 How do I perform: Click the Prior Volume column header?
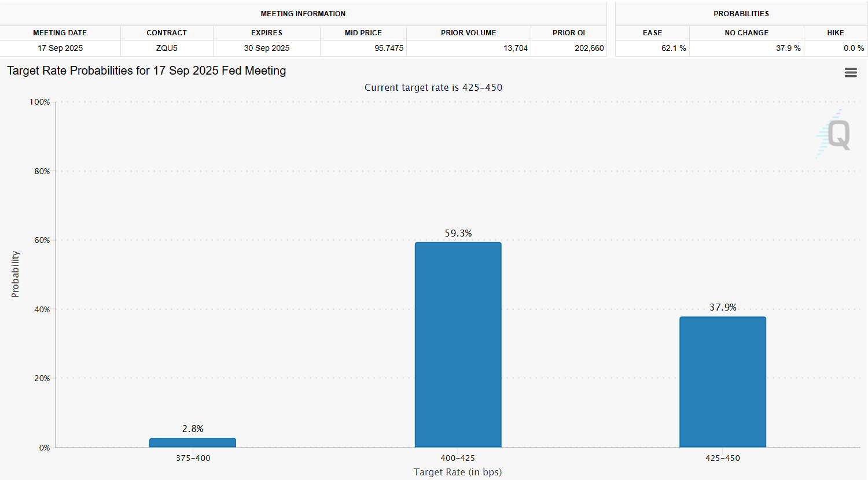(468, 33)
